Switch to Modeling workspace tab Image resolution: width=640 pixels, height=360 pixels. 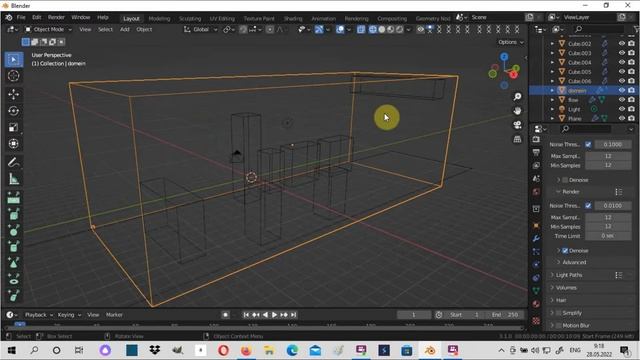[x=159, y=18]
